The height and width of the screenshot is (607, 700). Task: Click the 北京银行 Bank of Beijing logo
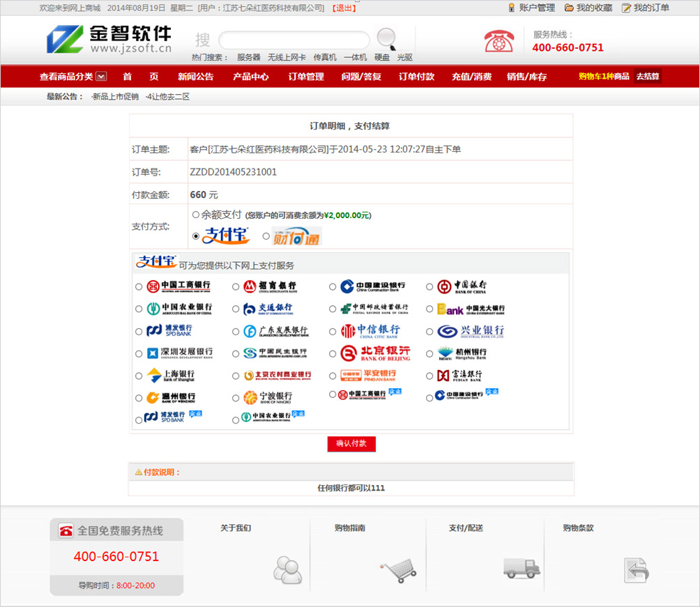point(375,353)
